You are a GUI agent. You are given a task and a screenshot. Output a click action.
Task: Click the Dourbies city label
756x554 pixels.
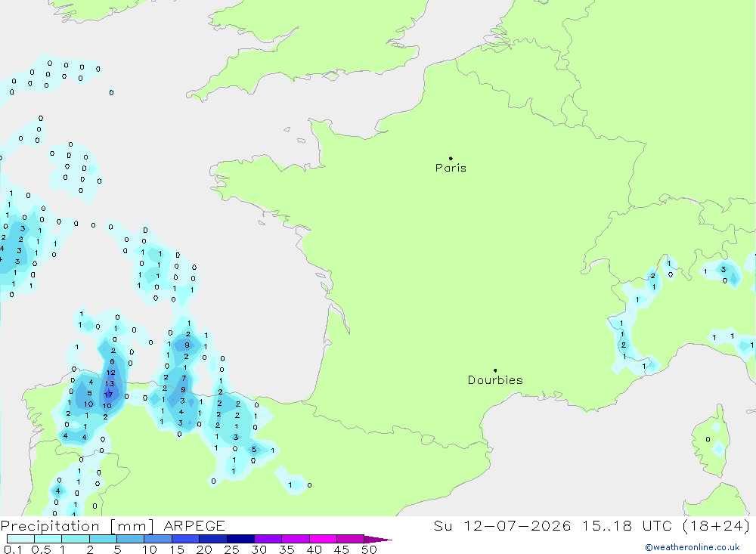[495, 380]
